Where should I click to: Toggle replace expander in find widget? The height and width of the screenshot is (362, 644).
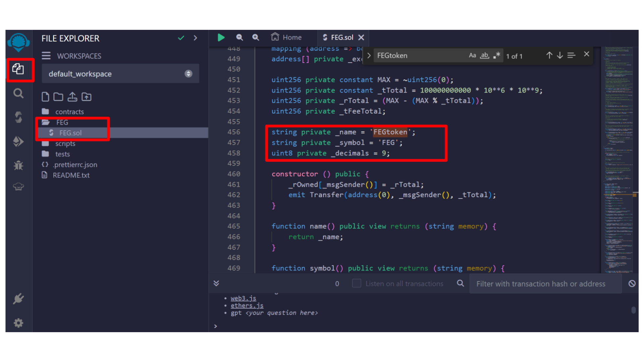point(369,55)
